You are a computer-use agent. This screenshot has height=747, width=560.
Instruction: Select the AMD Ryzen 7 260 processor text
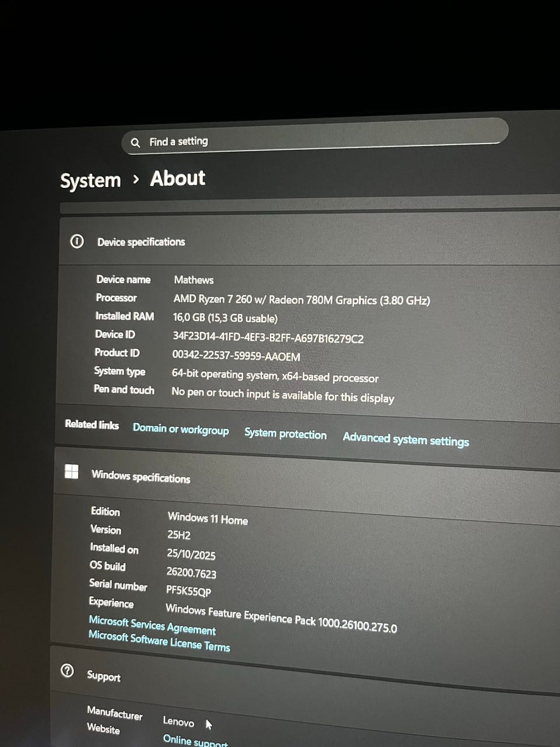tap(302, 300)
